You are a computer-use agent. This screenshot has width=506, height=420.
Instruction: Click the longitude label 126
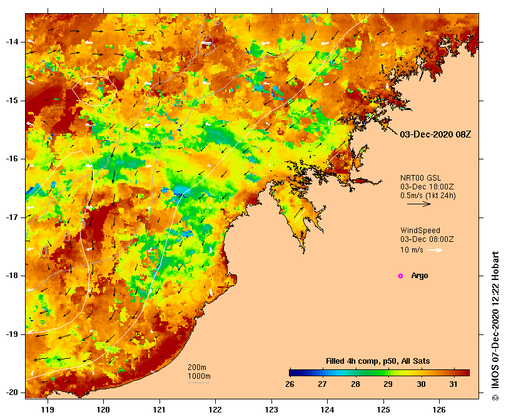click(x=439, y=410)
